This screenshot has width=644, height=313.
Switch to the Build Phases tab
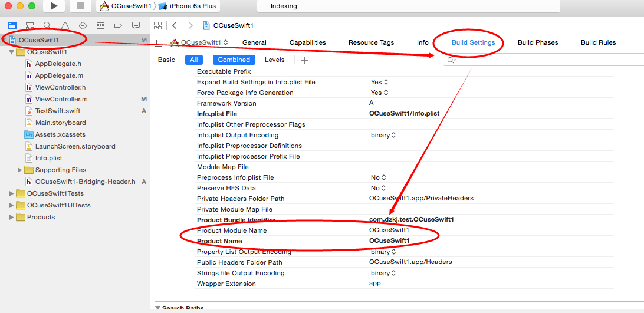(538, 42)
